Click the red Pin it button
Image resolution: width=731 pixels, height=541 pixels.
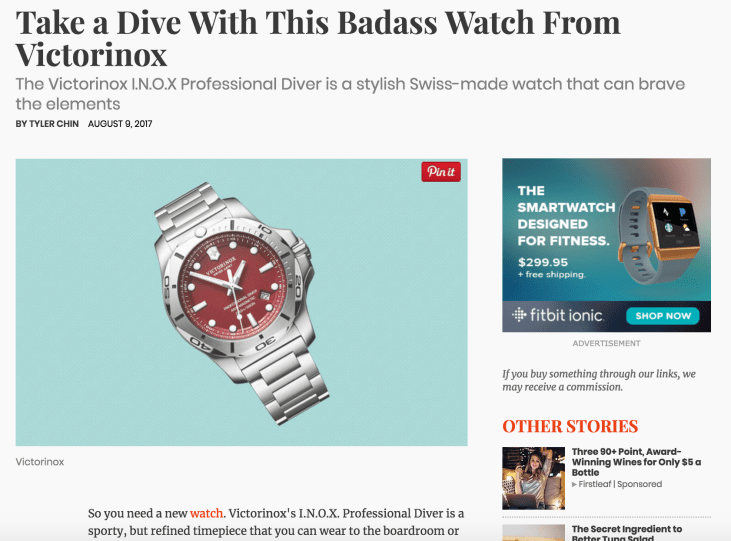pyautogui.click(x=441, y=172)
